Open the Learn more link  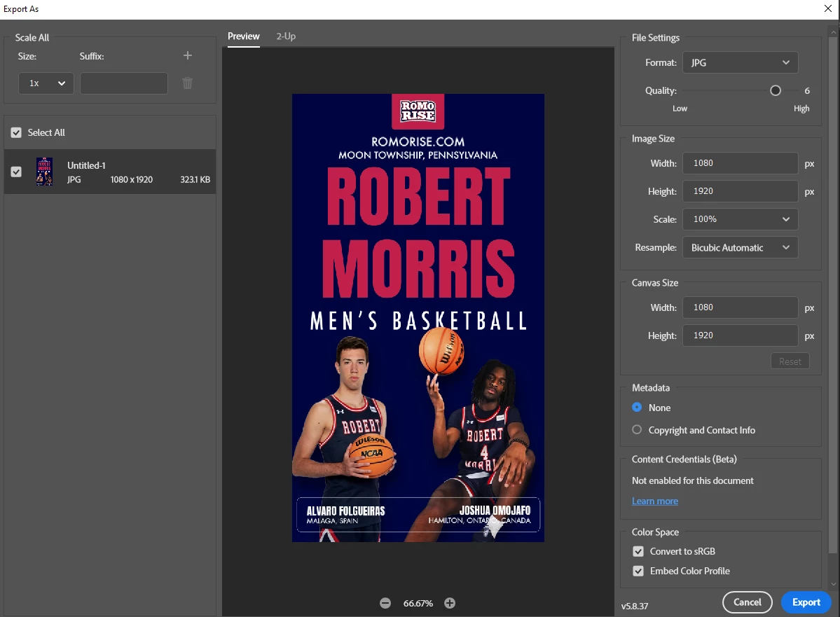coord(654,501)
